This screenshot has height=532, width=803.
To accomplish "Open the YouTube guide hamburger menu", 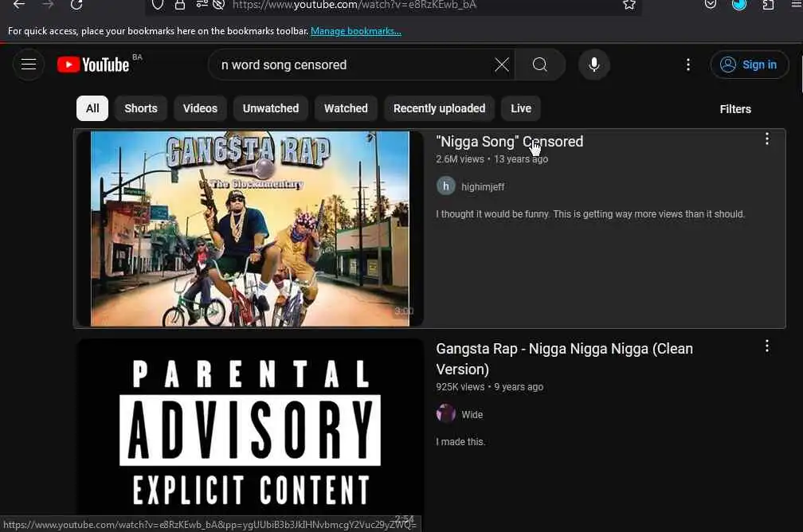I will pos(29,65).
